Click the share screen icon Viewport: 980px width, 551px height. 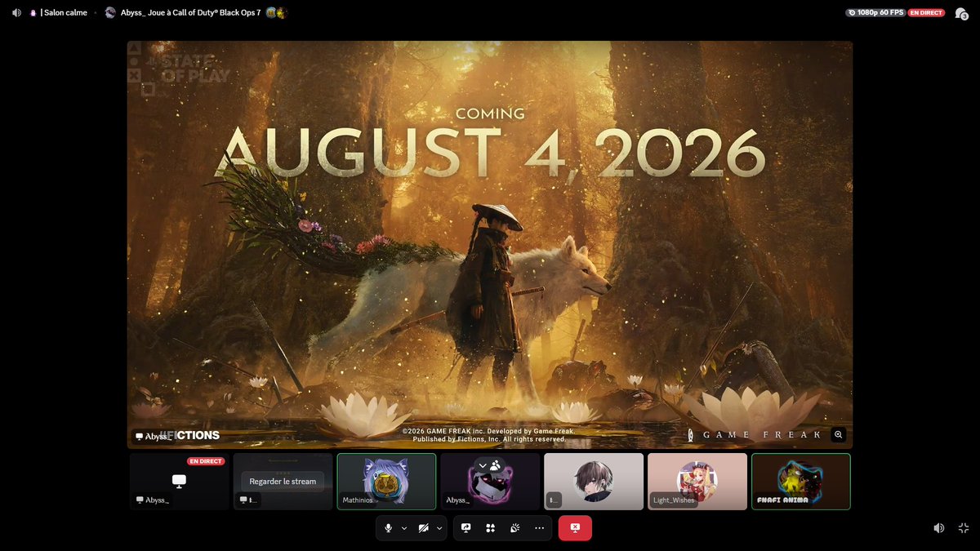coord(465,528)
